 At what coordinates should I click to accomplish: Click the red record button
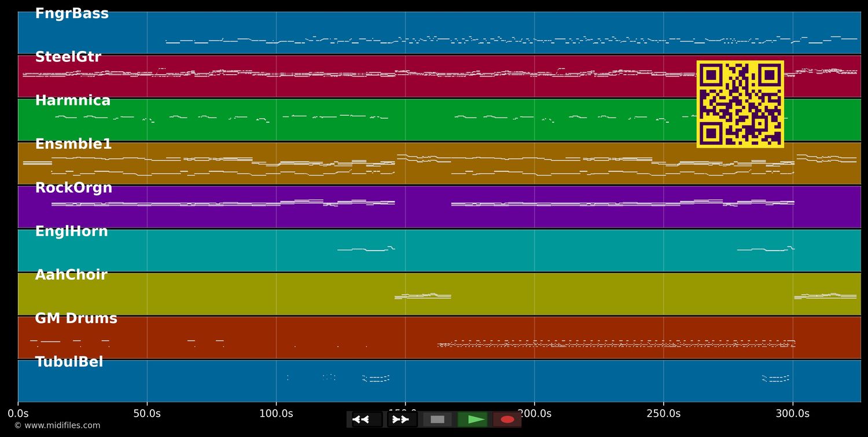tap(507, 419)
